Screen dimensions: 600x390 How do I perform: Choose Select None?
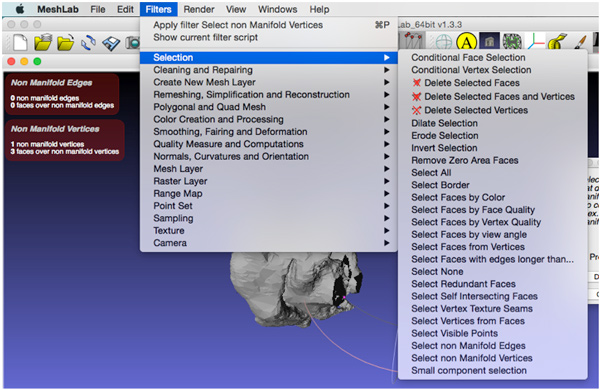(x=492, y=272)
